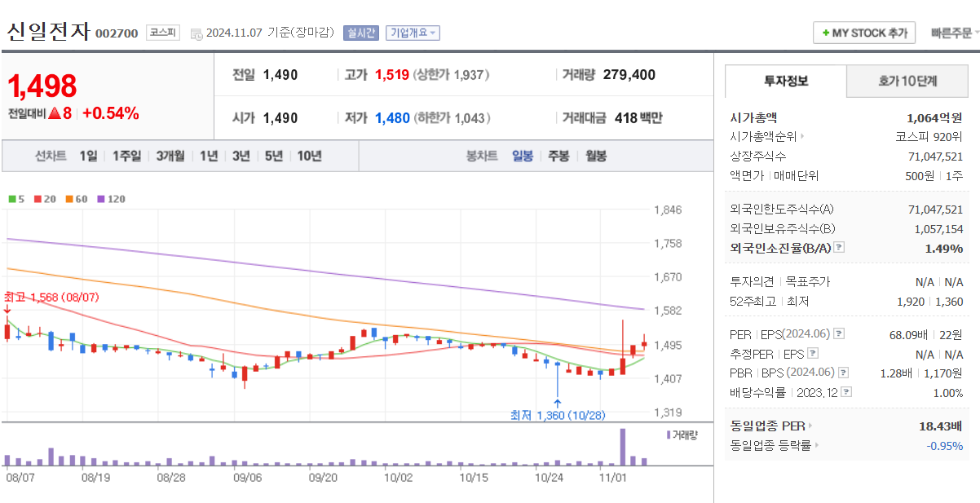Click the 실시간 badge button
The image size is (980, 503).
click(x=361, y=33)
